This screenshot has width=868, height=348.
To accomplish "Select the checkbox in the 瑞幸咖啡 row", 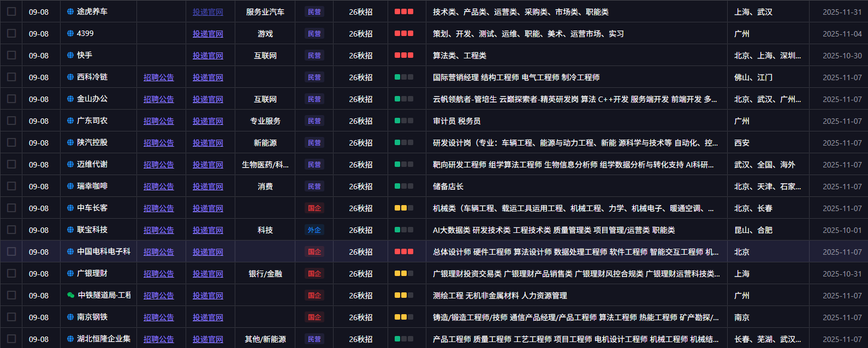I will click(x=11, y=186).
